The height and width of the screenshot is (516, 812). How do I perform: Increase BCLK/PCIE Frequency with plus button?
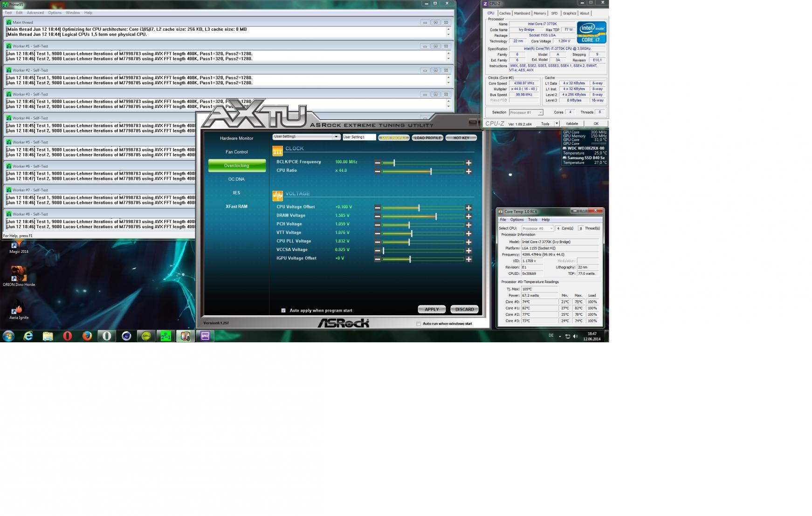pos(468,163)
